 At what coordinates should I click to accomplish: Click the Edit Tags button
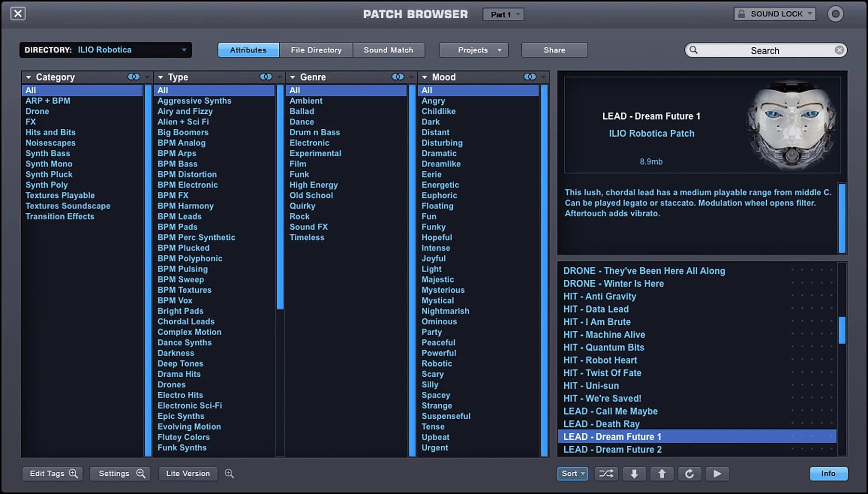click(x=52, y=474)
